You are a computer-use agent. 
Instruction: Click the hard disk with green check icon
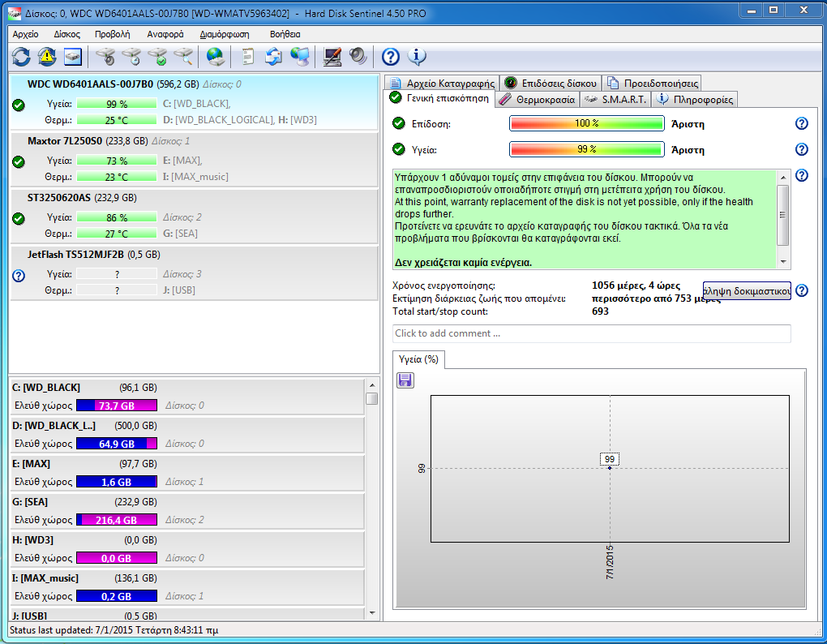pyautogui.click(x=157, y=57)
